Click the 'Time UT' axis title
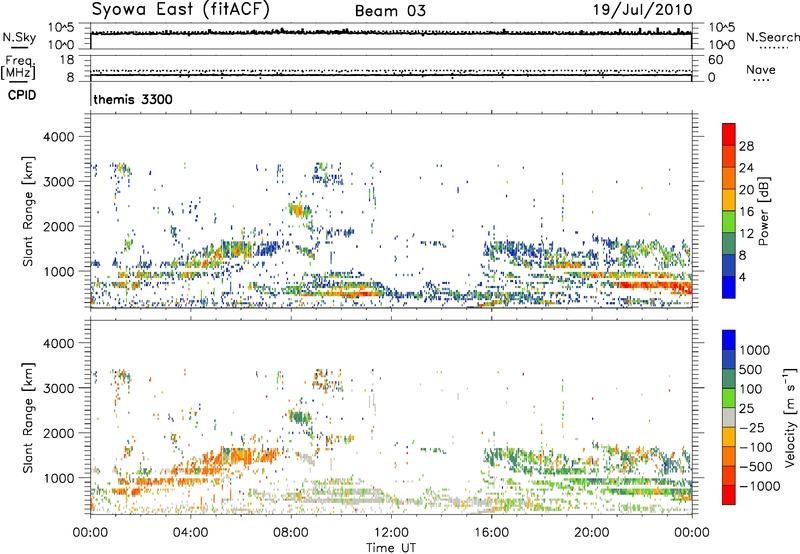The image size is (800, 554). [391, 548]
